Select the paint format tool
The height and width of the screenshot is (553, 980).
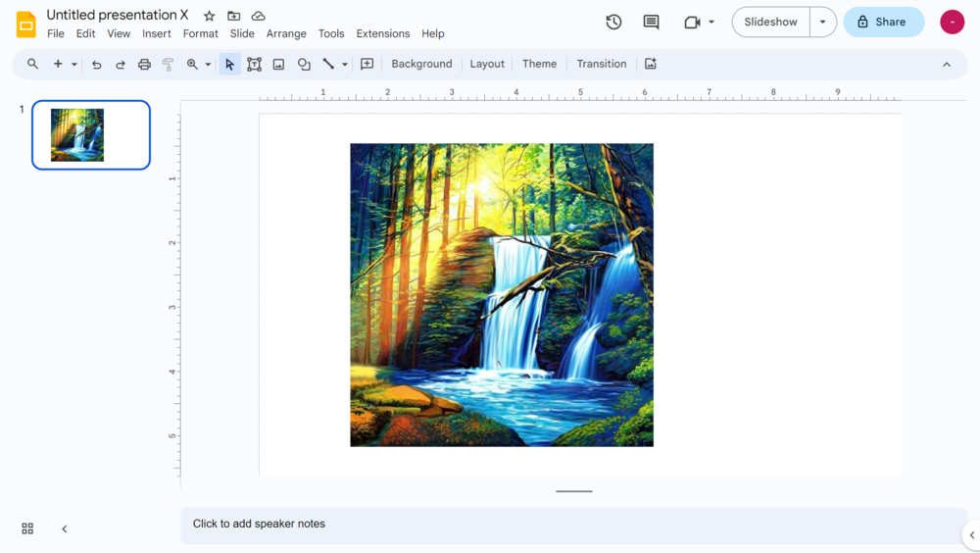168,64
